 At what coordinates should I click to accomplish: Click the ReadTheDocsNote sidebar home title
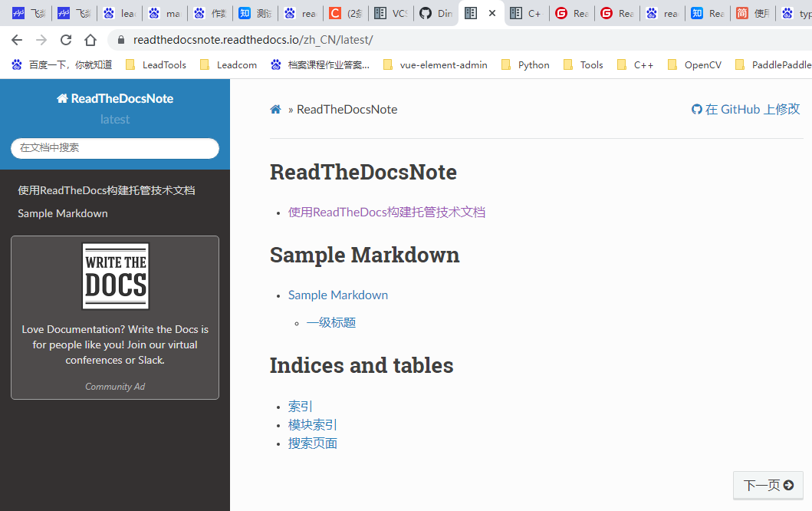click(x=115, y=98)
